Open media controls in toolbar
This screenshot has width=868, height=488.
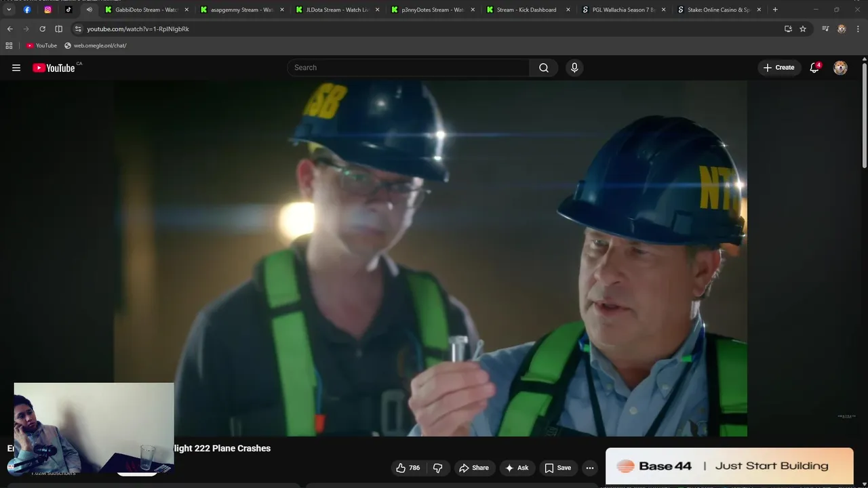point(825,29)
